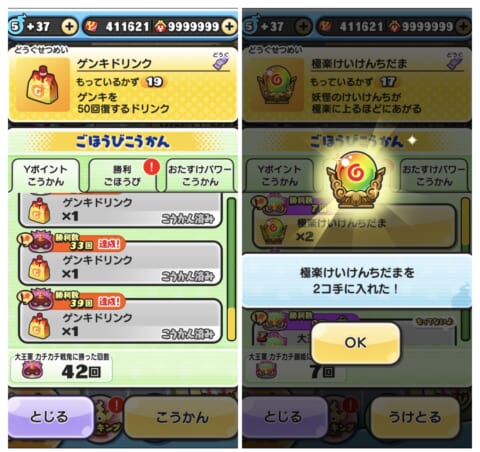Tap the yellow こうかん button
The width and height of the screenshot is (480, 452).
(182, 417)
